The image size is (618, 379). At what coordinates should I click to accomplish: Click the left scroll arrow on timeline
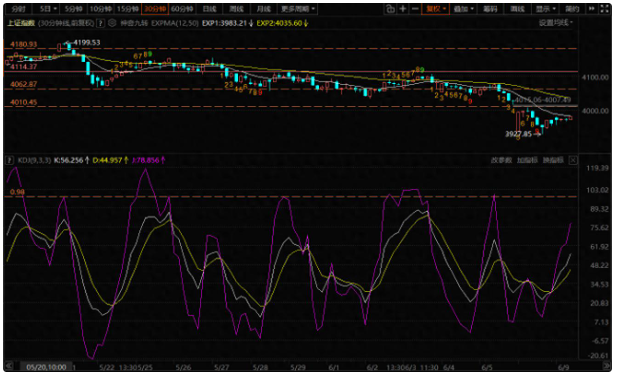9,366
